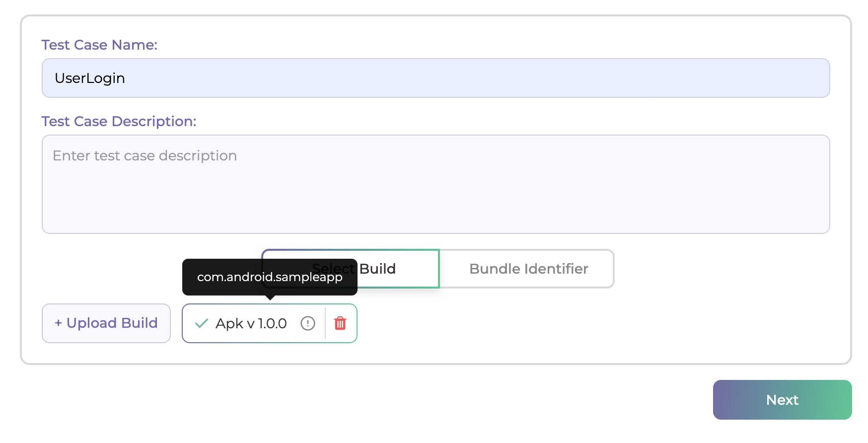Image resolution: width=868 pixels, height=443 pixels.
Task: Click the "Test Case Description:" label
Action: click(x=119, y=121)
